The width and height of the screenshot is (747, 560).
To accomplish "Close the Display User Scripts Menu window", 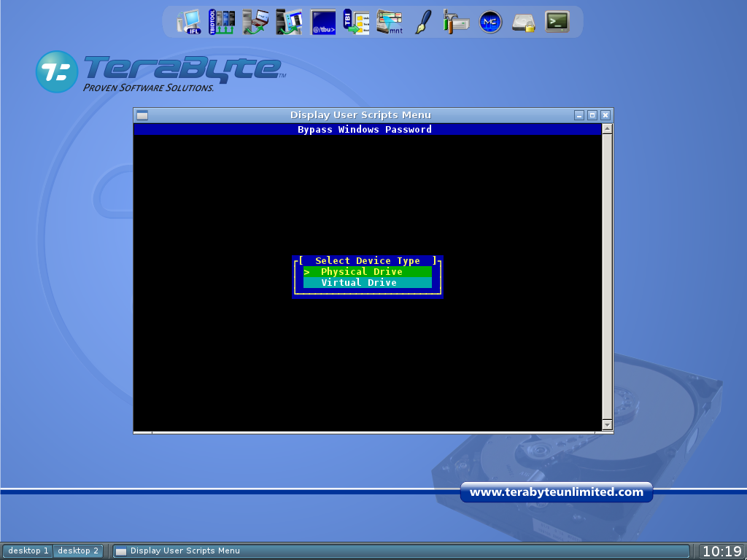I will (605, 114).
